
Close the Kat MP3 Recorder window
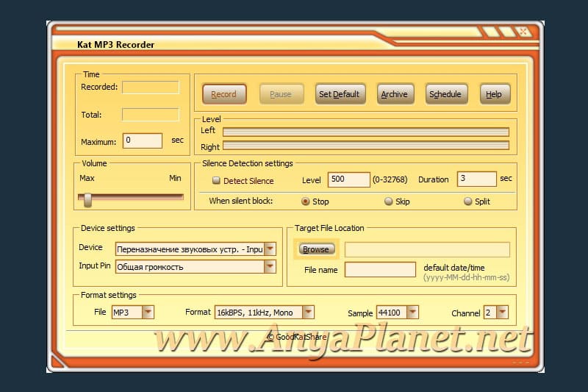(x=523, y=32)
